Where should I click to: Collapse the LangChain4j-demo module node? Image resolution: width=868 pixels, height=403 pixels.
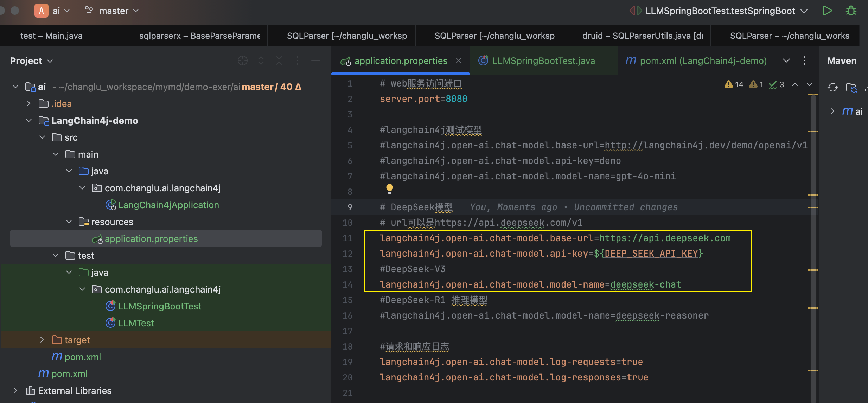[x=29, y=121]
